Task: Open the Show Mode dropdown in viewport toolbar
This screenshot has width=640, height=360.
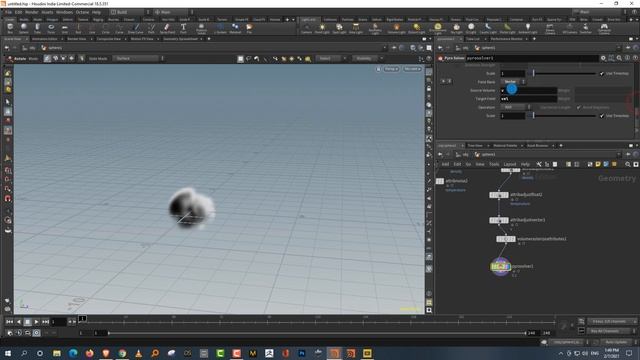Action: [x=139, y=58]
